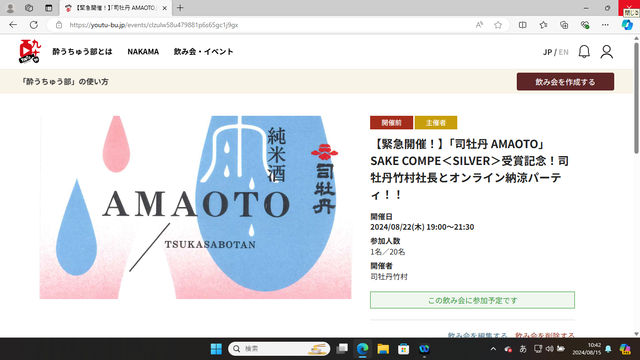
Task: Open a new browser tab
Action: (180, 8)
